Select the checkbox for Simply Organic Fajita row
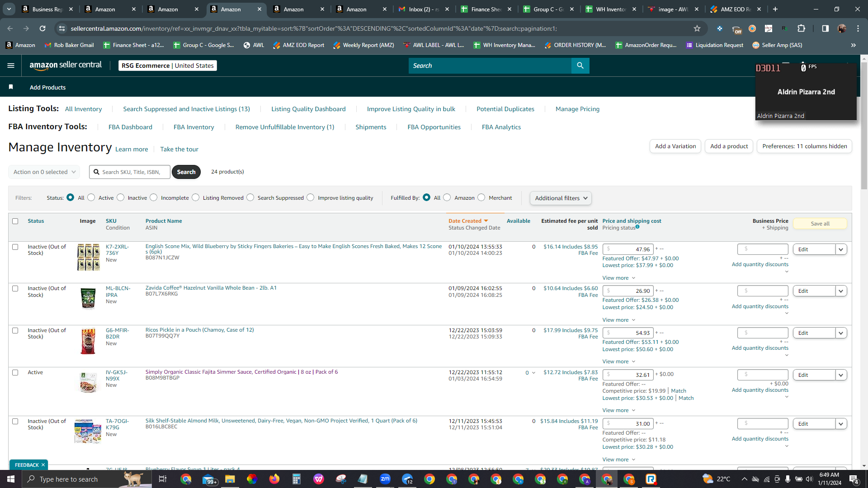Viewport: 868px width, 488px height. pos(15,373)
